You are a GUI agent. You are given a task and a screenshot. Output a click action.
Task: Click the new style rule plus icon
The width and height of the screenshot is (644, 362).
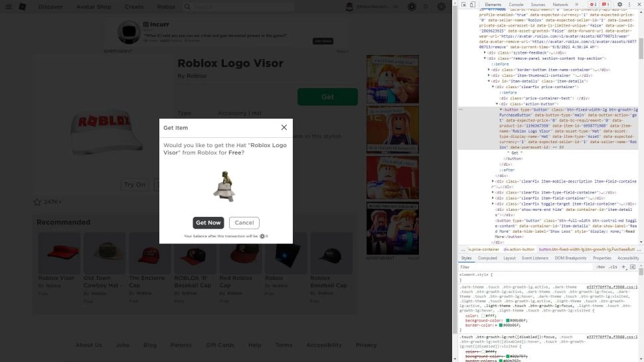[x=623, y=267]
